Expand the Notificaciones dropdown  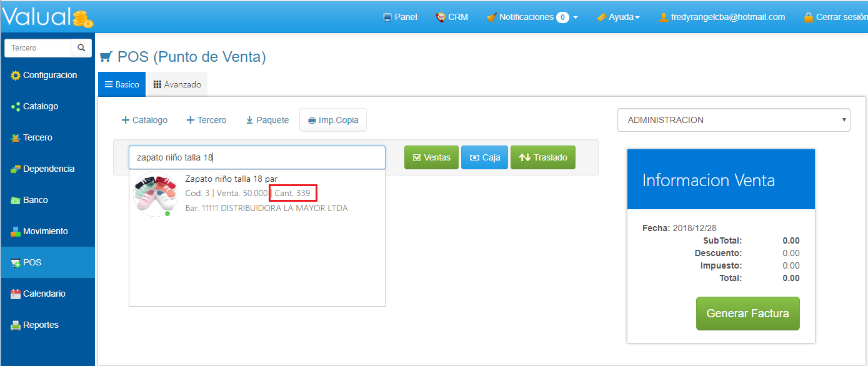(x=532, y=17)
